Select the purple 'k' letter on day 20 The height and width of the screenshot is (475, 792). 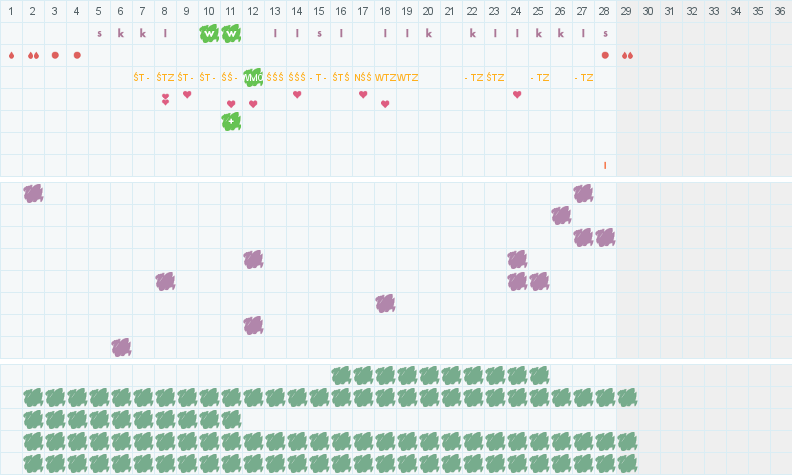click(429, 33)
